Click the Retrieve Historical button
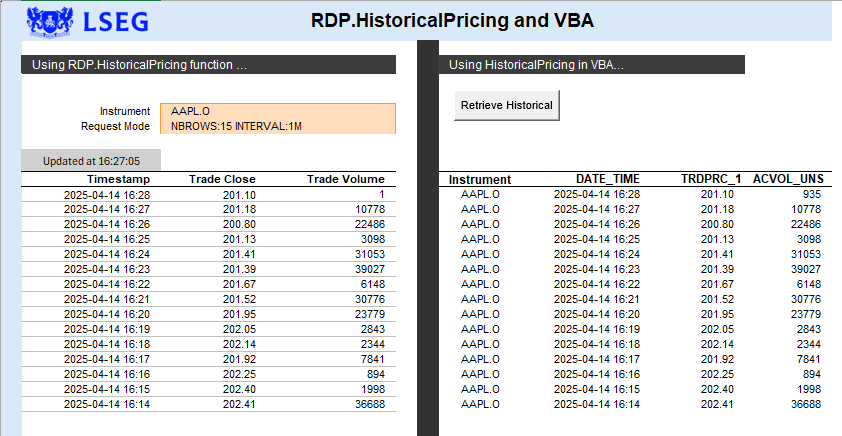842x436 pixels. pos(506,105)
